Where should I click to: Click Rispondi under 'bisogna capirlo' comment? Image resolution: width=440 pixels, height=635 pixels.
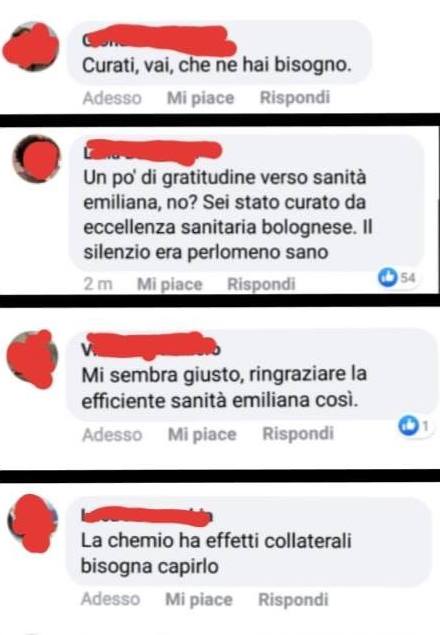(293, 599)
